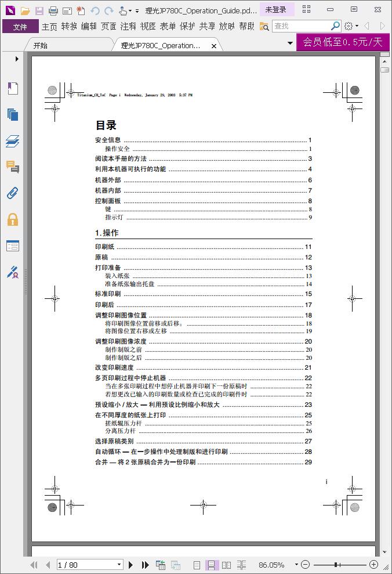Viewport: 392px width, 574px height.
Task: Switch to the 主页 ribbon tab
Action: tap(49, 26)
